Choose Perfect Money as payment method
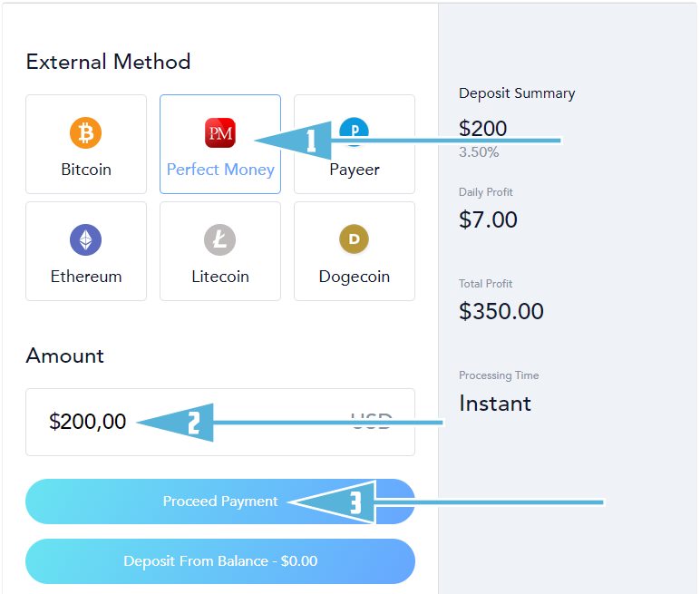This screenshot has width=700, height=594. point(220,170)
